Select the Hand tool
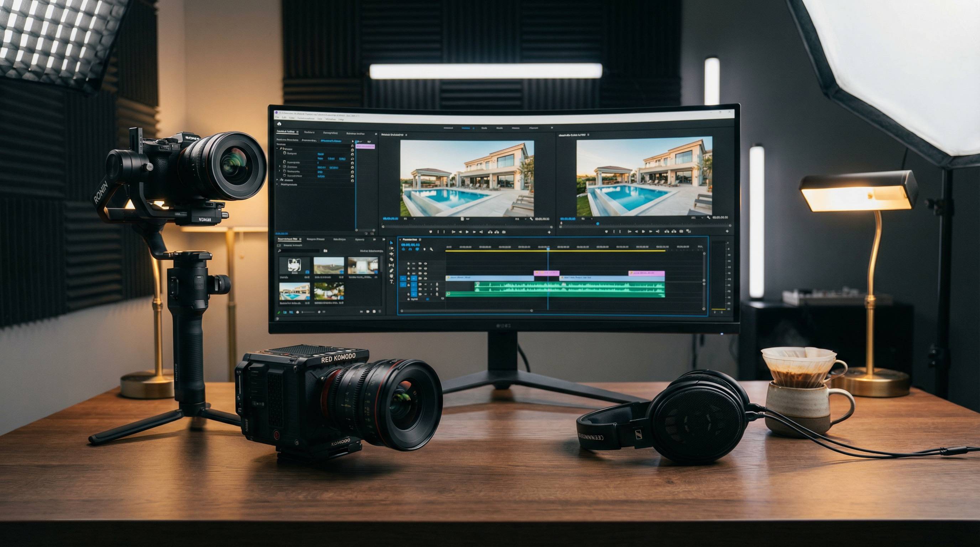 point(392,276)
